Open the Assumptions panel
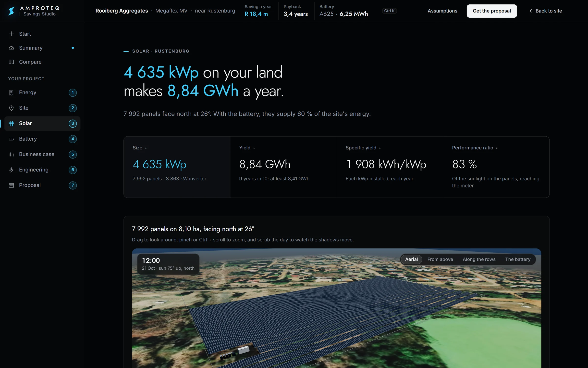588x368 pixels. point(442,11)
